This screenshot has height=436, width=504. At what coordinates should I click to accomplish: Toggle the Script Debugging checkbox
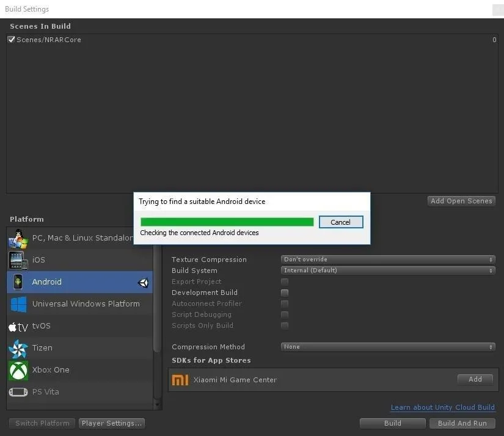[285, 314]
